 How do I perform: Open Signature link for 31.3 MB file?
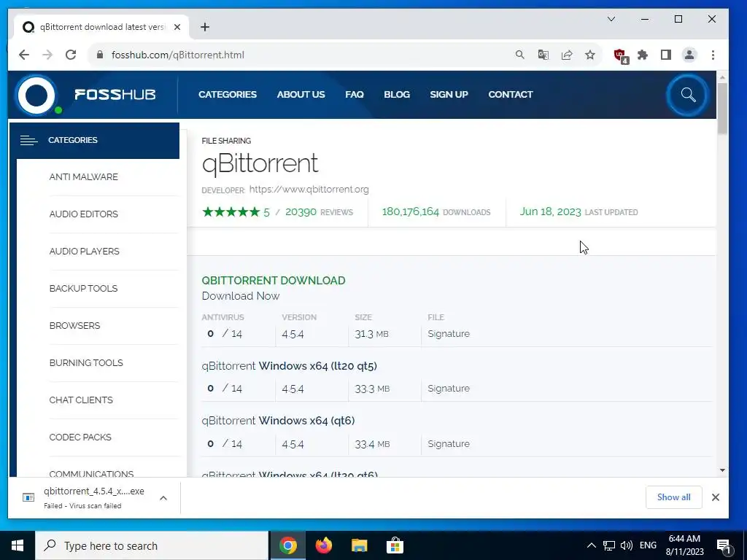[x=449, y=333]
